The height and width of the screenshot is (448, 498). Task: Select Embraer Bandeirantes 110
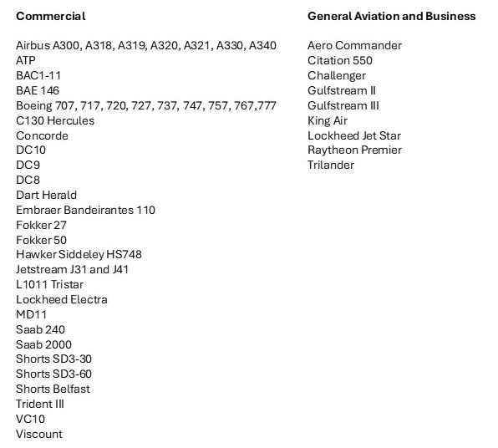(86, 210)
